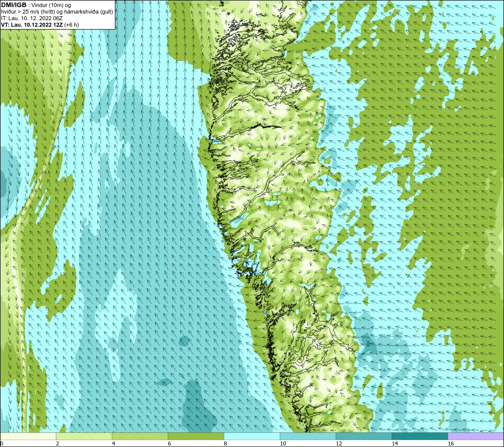Click the medium green 4–6 m/s legend swatch

(140, 436)
